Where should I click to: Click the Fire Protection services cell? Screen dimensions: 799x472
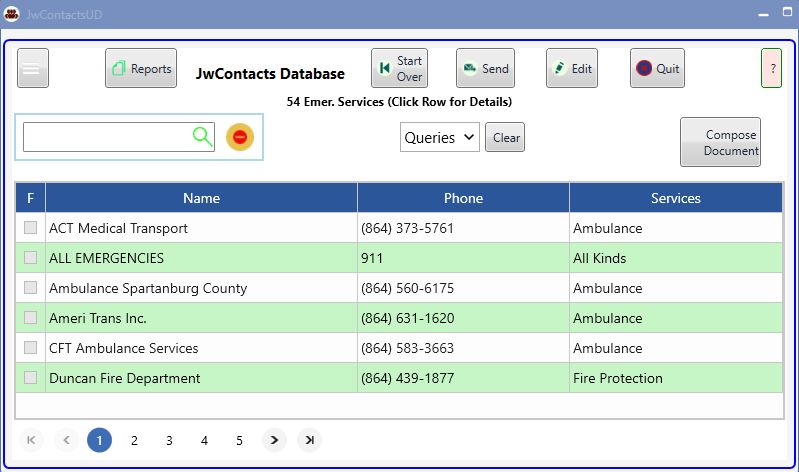pos(676,378)
